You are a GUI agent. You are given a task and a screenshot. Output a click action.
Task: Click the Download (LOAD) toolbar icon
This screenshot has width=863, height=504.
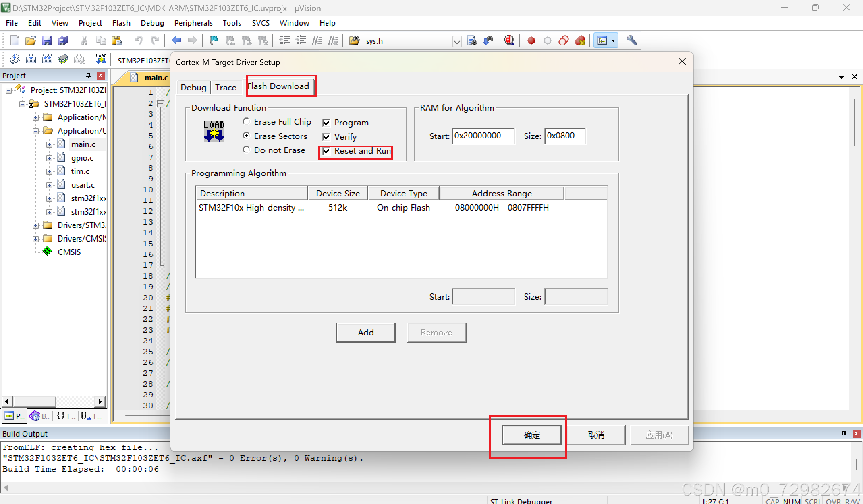click(x=101, y=59)
